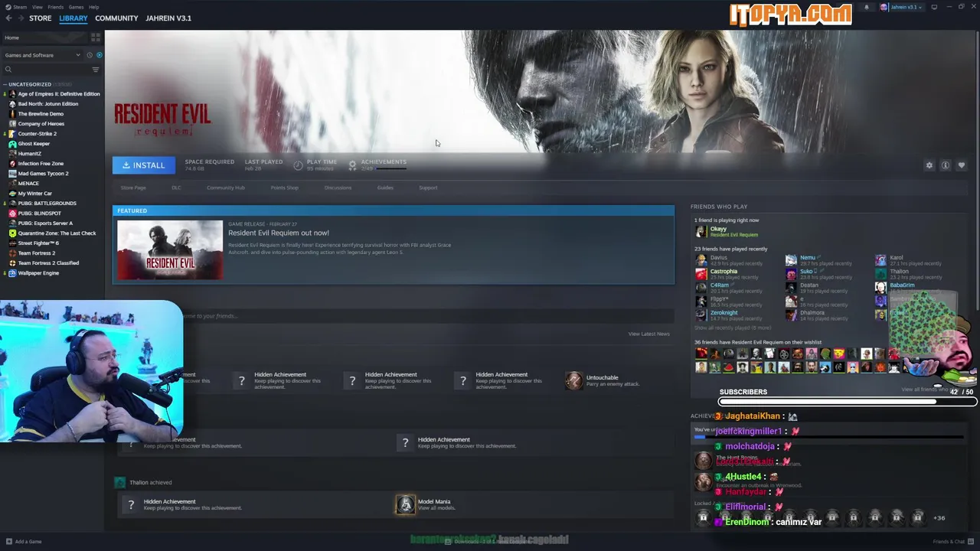Show game info icon

pos(946,165)
